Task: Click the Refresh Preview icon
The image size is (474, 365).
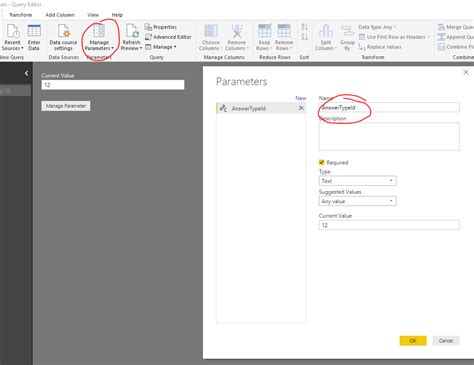Action: pyautogui.click(x=132, y=31)
